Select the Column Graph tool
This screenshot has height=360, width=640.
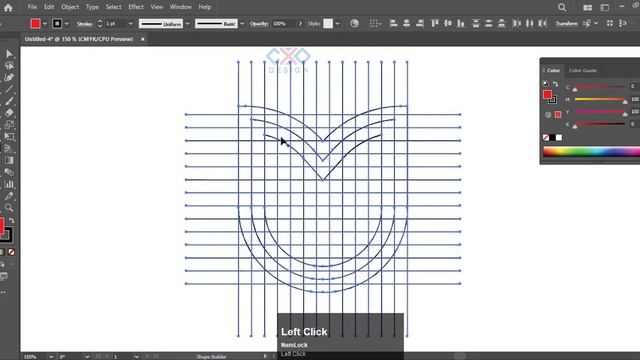(x=9, y=184)
